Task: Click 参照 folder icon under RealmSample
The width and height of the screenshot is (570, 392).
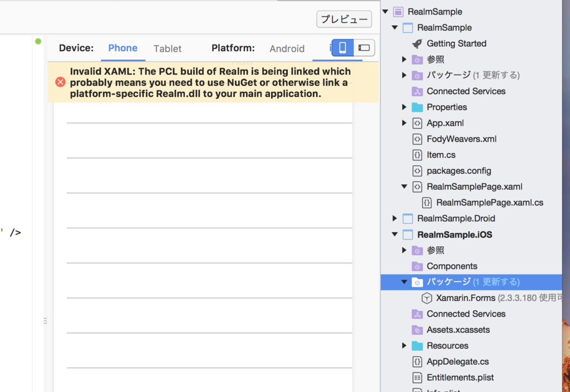Action: pyautogui.click(x=417, y=59)
